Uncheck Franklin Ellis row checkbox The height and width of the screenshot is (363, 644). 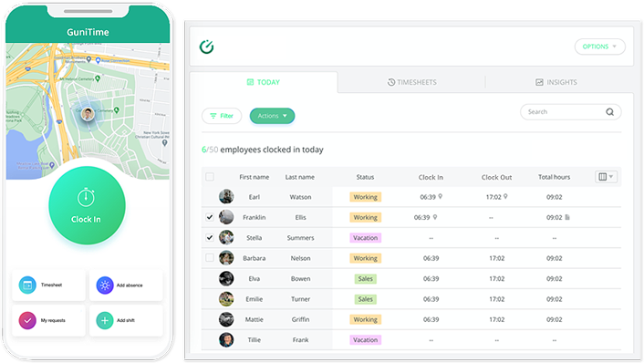coord(210,217)
